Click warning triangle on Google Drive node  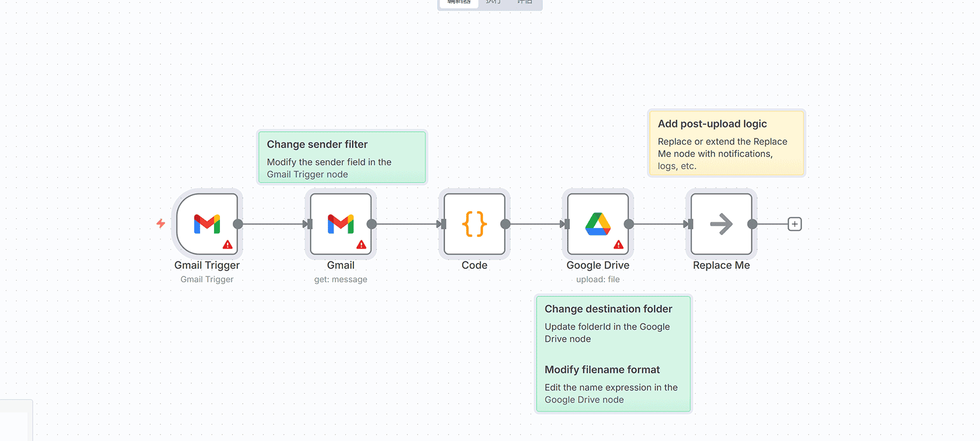(x=618, y=244)
